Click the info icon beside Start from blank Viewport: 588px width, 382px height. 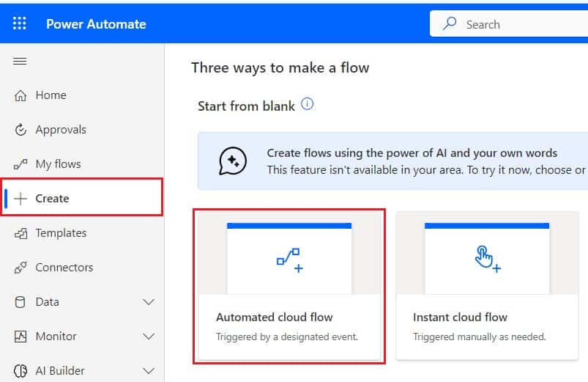[x=307, y=103]
